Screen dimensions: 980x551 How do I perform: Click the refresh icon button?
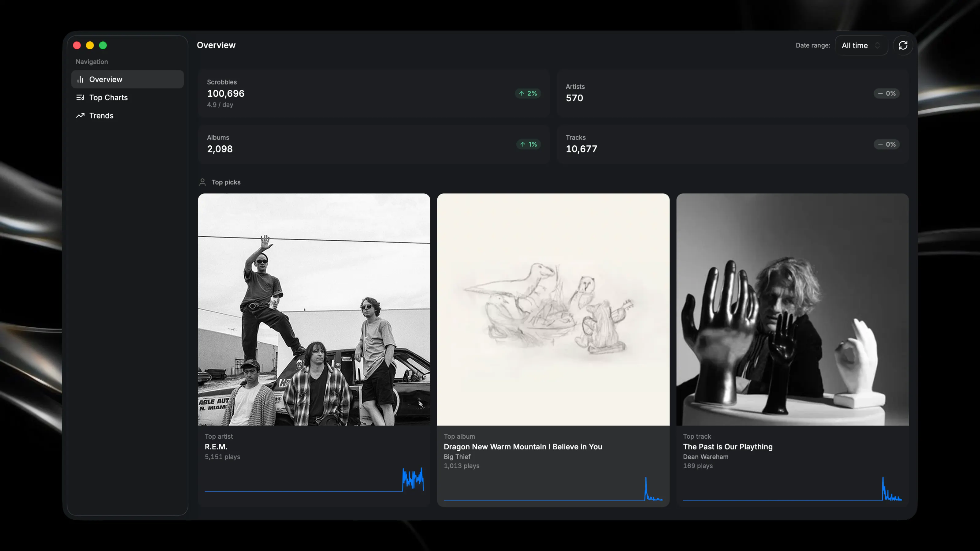pyautogui.click(x=903, y=45)
